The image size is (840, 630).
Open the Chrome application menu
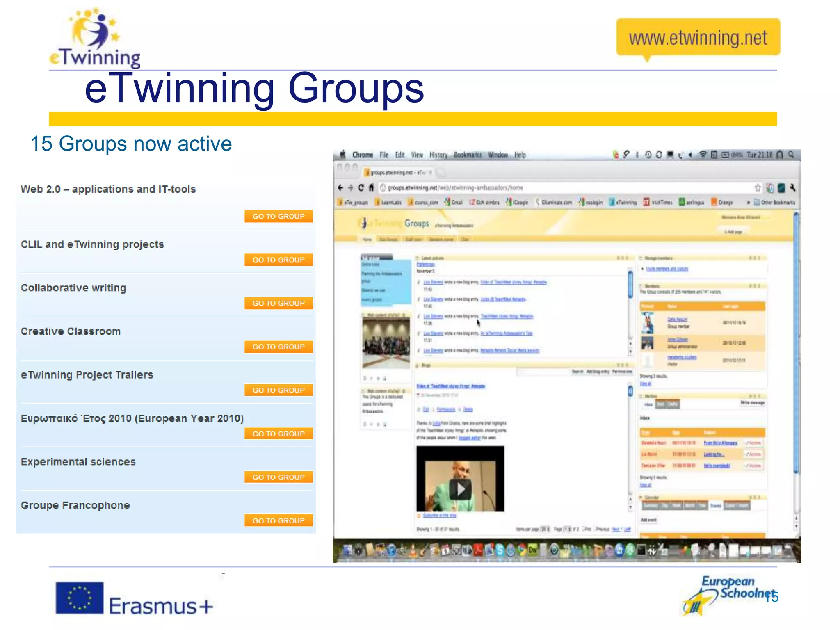[363, 155]
